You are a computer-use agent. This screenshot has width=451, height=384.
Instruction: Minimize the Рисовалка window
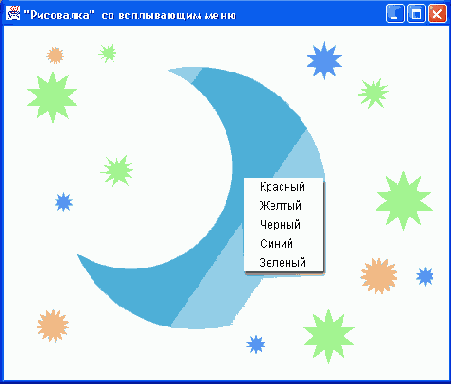coord(395,14)
